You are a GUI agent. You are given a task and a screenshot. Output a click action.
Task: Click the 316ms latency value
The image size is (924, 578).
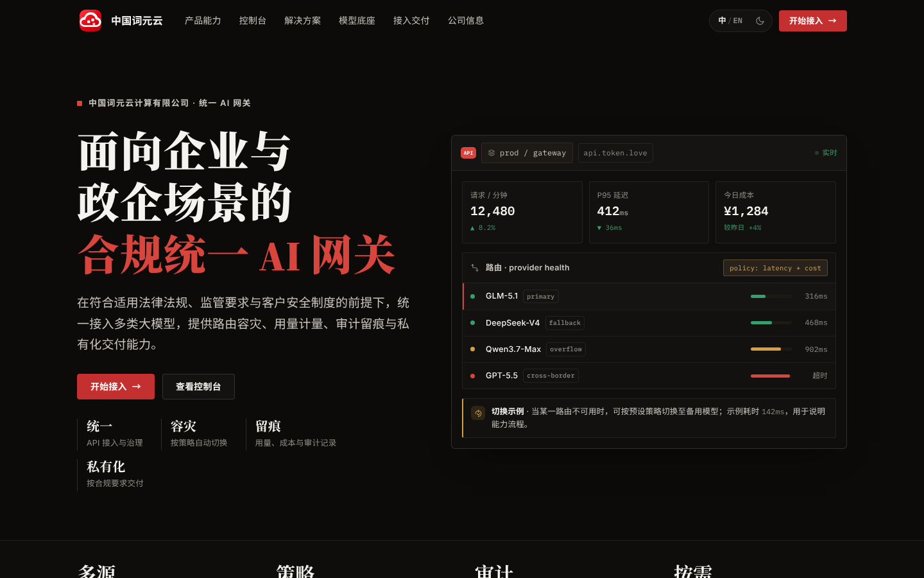tap(816, 296)
